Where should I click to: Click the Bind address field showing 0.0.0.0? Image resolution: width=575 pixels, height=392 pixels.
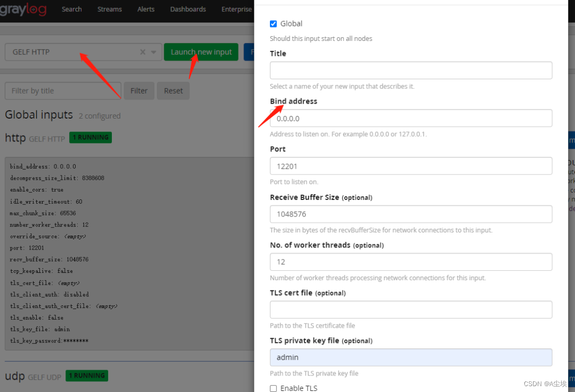(x=410, y=118)
